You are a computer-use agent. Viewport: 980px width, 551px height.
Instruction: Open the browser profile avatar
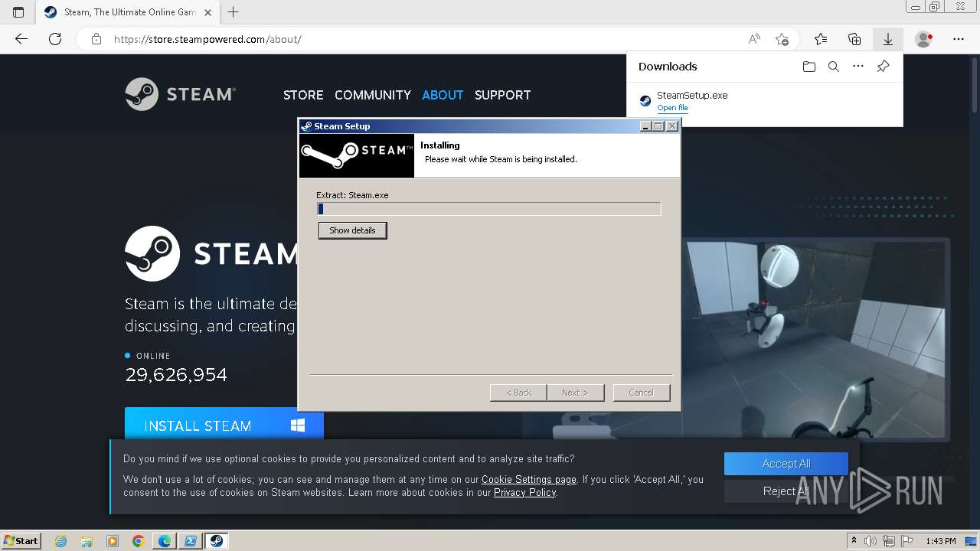point(924,39)
